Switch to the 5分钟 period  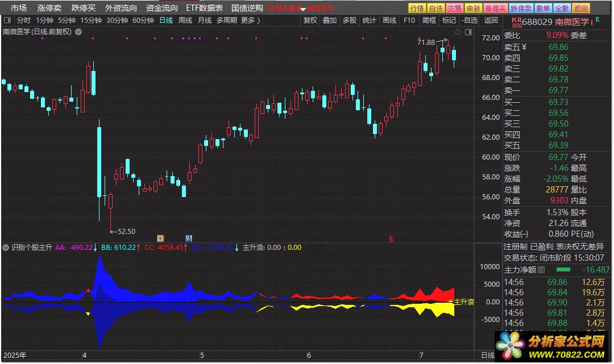(x=67, y=20)
